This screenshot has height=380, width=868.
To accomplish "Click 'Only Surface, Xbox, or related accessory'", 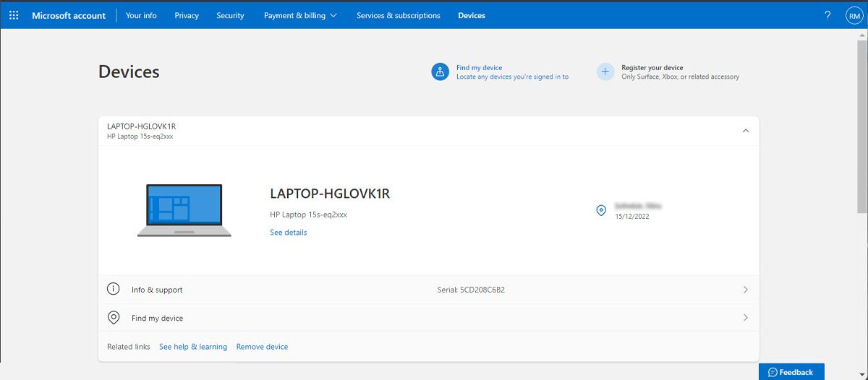I will (680, 77).
